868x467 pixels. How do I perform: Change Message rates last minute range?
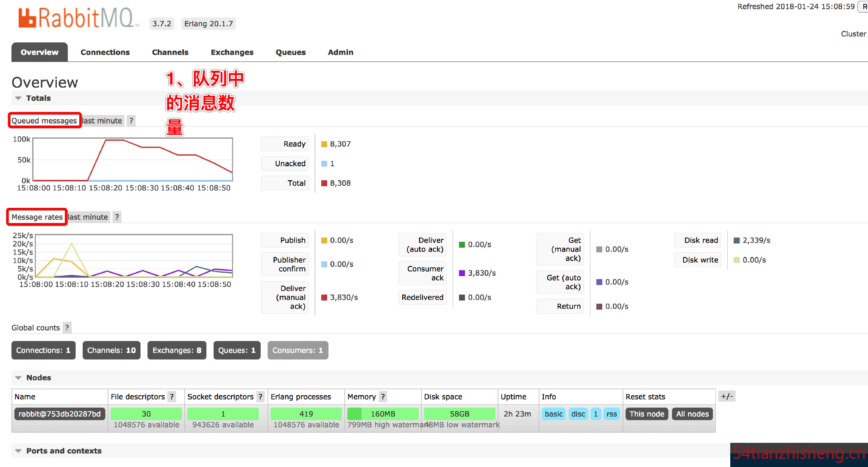(88, 217)
